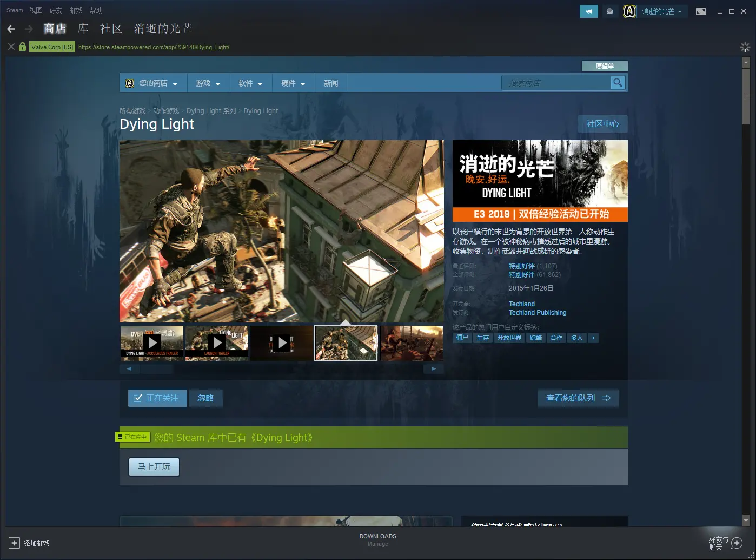Open friends and chat icon
Image resolution: width=756 pixels, height=560 pixels.
[x=736, y=543]
